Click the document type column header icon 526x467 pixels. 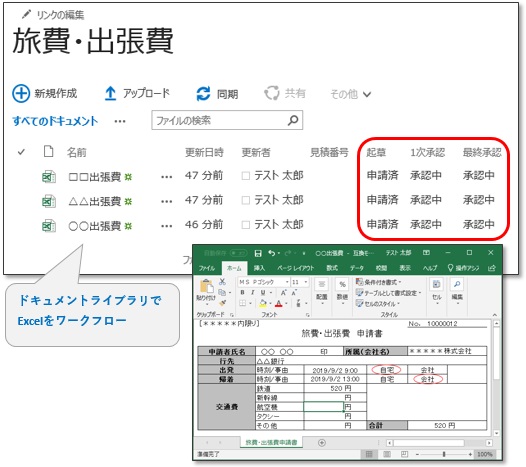(x=49, y=151)
